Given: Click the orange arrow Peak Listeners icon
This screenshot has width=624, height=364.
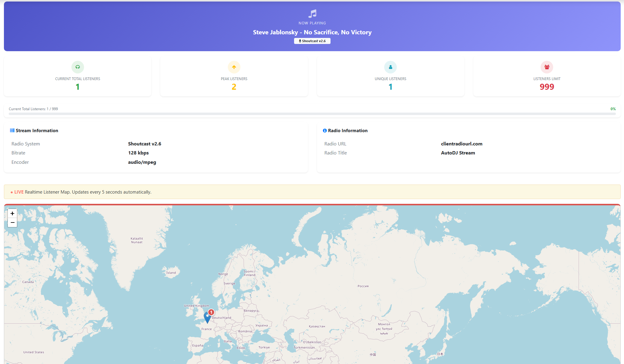Looking at the screenshot, I should pyautogui.click(x=234, y=67).
